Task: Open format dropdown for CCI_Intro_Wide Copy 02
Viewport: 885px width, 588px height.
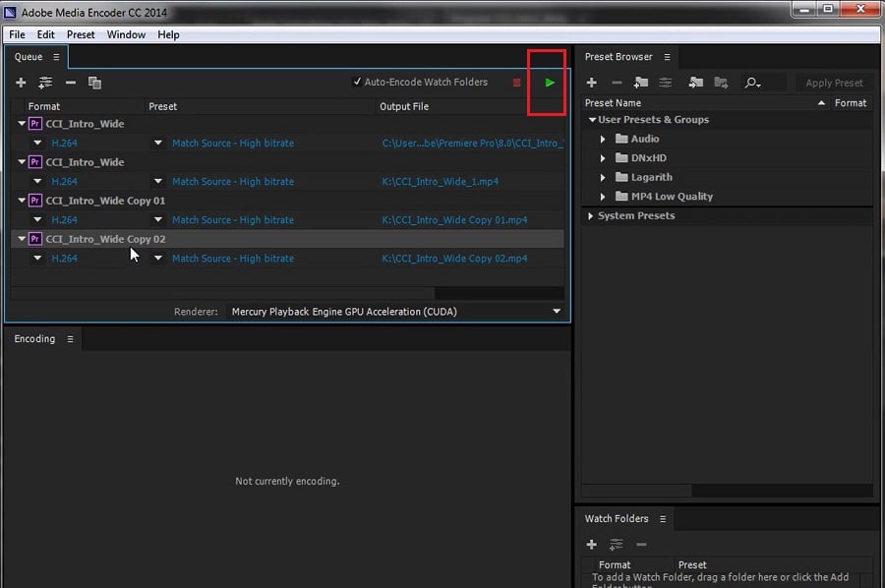Action: 37,258
